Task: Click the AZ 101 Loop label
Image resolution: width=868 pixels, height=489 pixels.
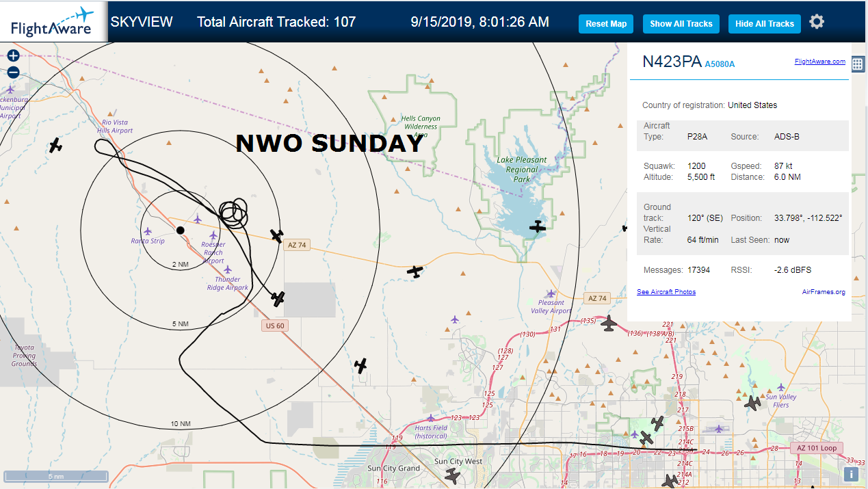Action: pyautogui.click(x=817, y=449)
